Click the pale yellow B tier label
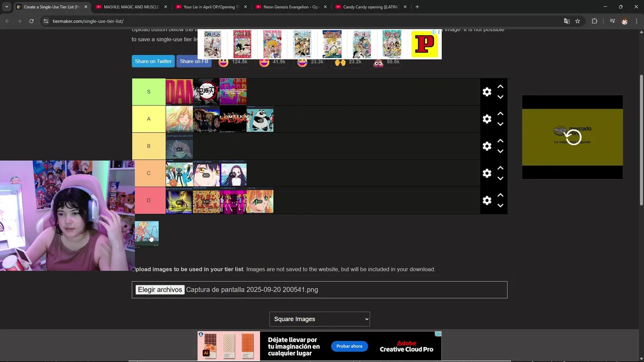Viewport: 644px width, 362px height. pyautogui.click(x=148, y=146)
